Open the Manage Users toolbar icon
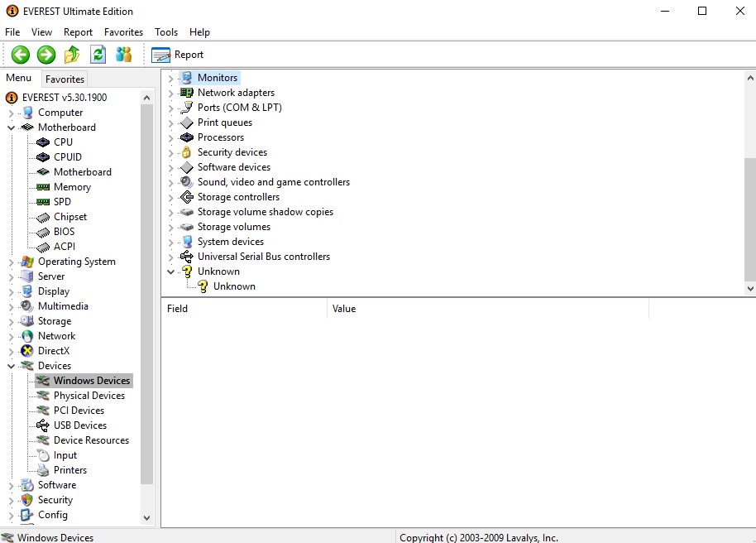The image size is (756, 543). tap(124, 55)
